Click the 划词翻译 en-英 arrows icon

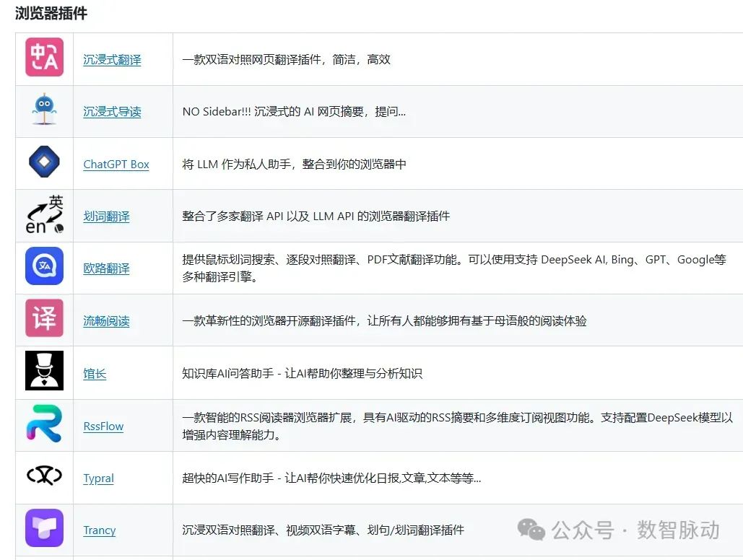click(x=44, y=214)
